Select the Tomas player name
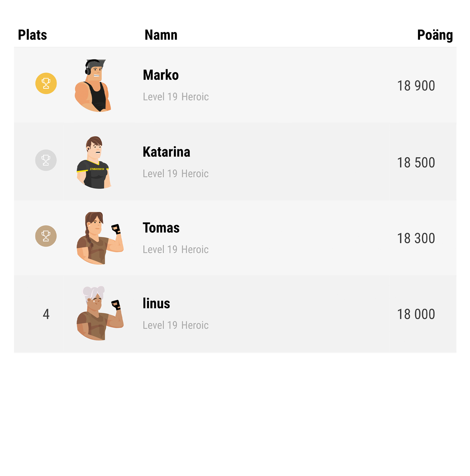This screenshot has width=470, height=476. point(161,228)
